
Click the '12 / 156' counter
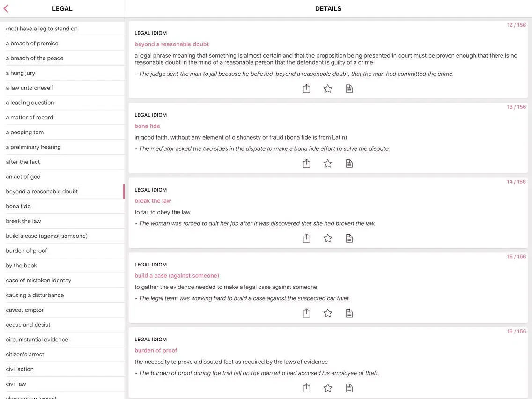[x=516, y=25]
